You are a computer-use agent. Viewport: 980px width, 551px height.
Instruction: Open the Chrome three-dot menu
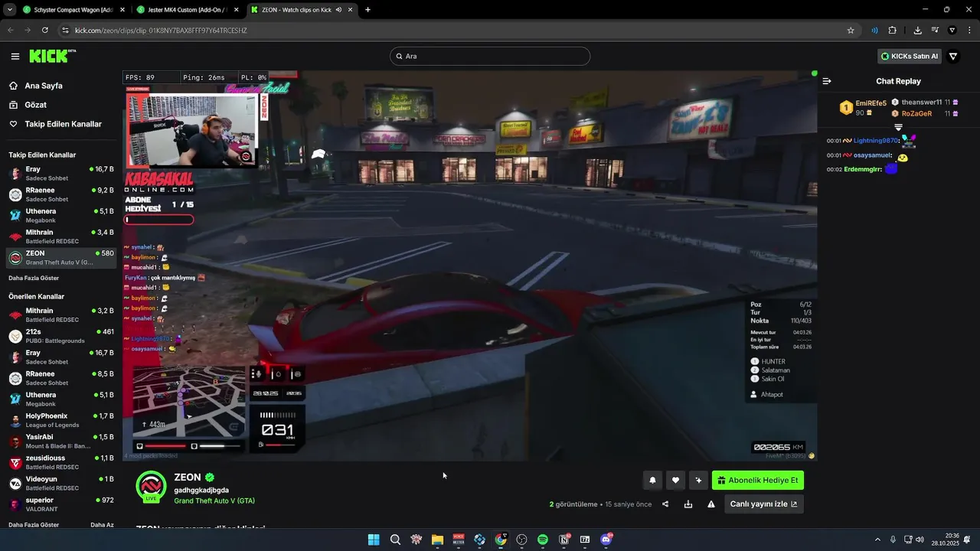coord(969,31)
